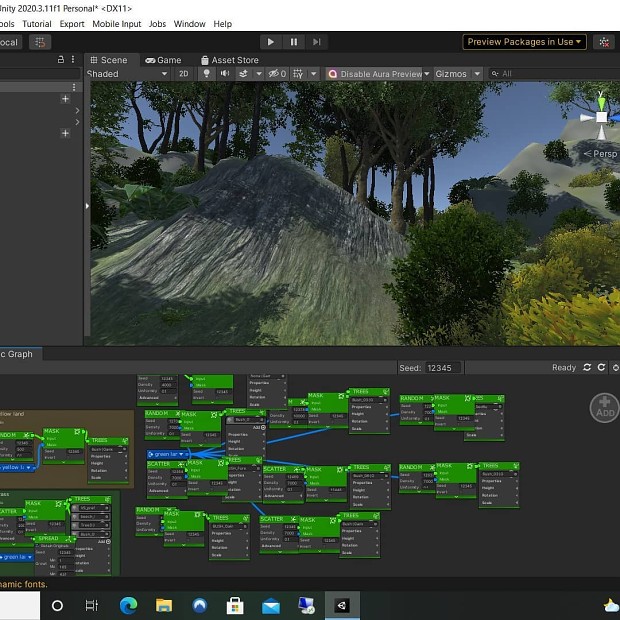Switch to the Asset Store tab

[230, 60]
